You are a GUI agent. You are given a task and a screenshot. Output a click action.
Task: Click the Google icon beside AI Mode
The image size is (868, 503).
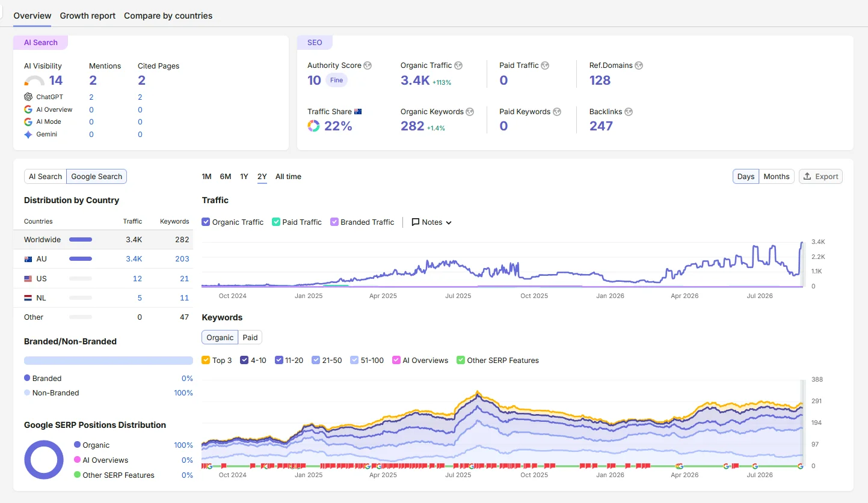pos(28,122)
